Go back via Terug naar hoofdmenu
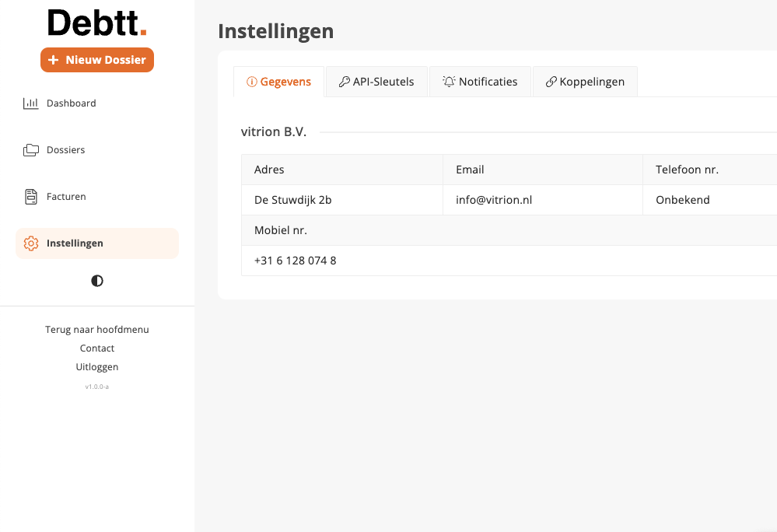 tap(97, 330)
